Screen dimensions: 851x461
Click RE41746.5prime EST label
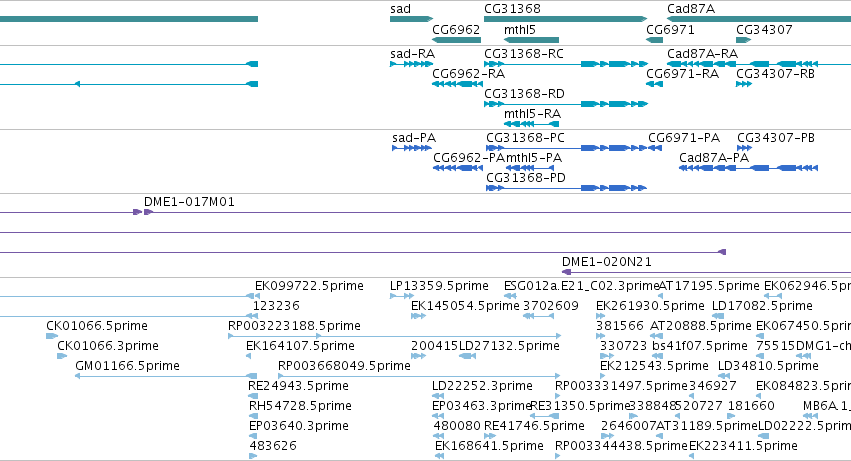(x=534, y=426)
